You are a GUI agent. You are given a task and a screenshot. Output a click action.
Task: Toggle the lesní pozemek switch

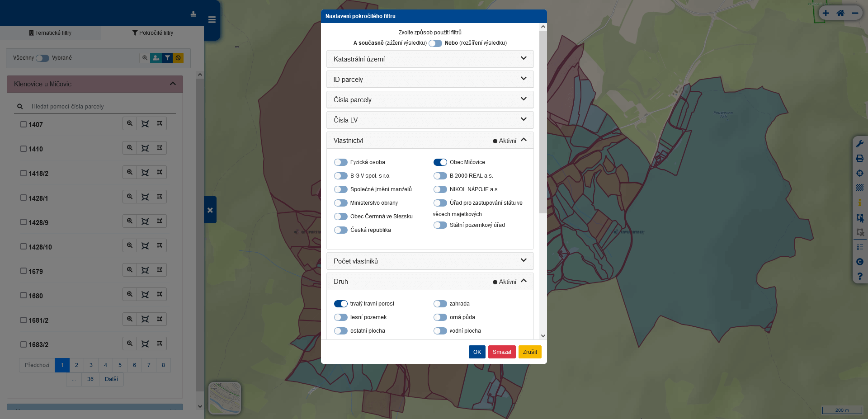click(341, 317)
